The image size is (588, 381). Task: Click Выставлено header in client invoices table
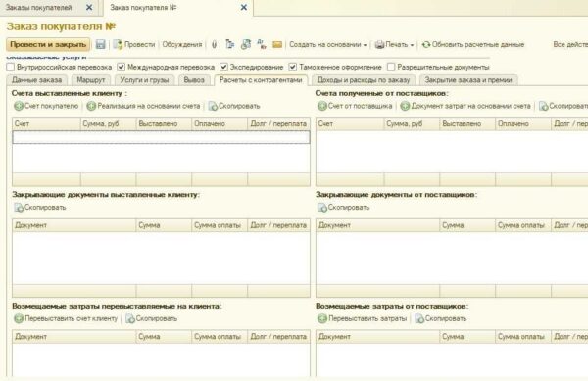(x=164, y=124)
